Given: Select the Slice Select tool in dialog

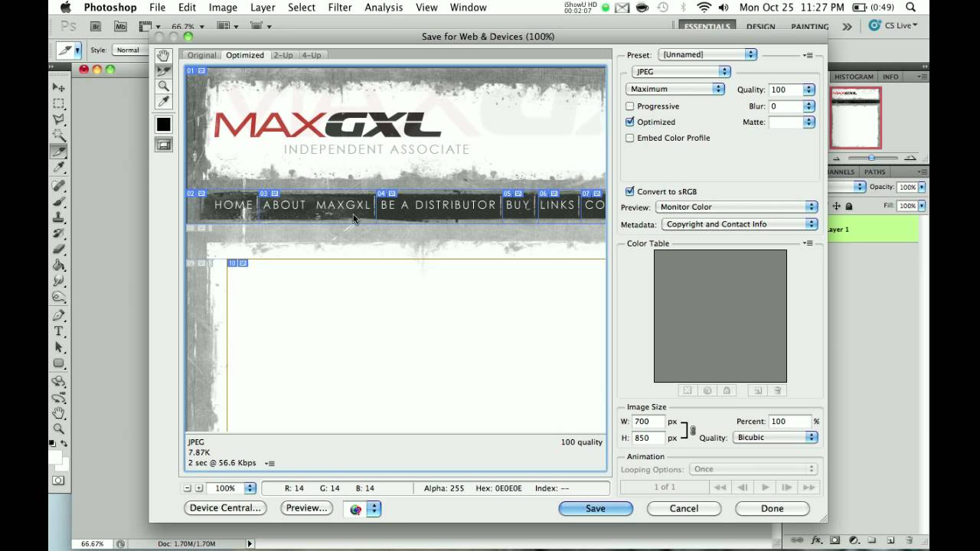Looking at the screenshot, I should coord(163,71).
